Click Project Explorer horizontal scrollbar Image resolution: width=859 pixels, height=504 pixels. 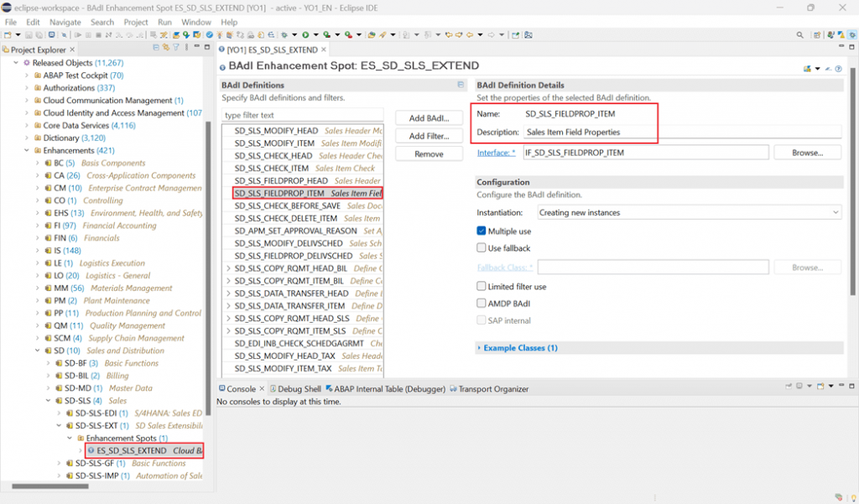(x=50, y=486)
